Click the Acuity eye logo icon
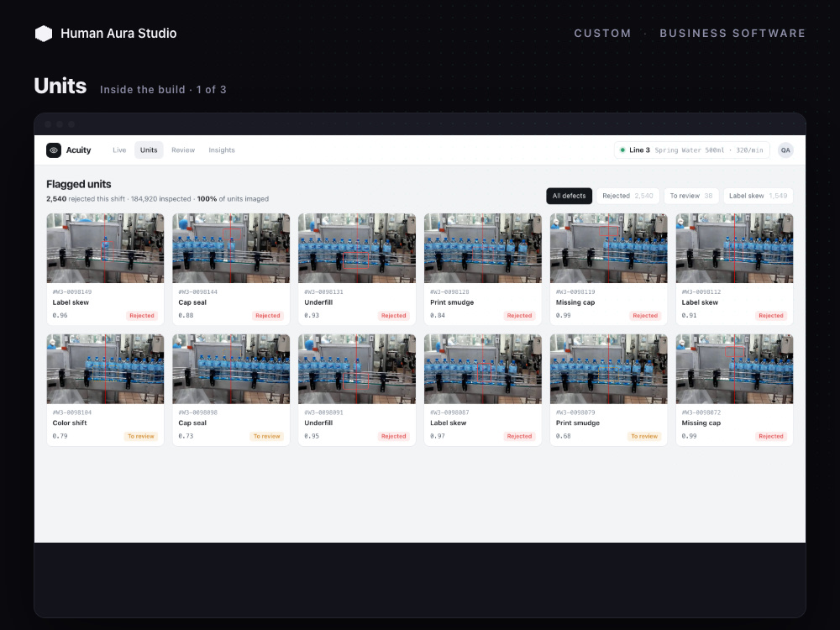Screen dimensions: 840x630 (x=54, y=150)
